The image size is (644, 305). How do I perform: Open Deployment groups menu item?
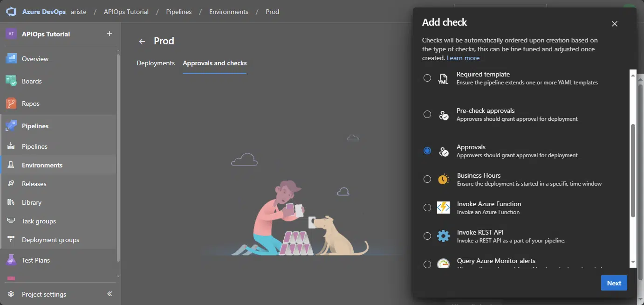click(x=50, y=240)
